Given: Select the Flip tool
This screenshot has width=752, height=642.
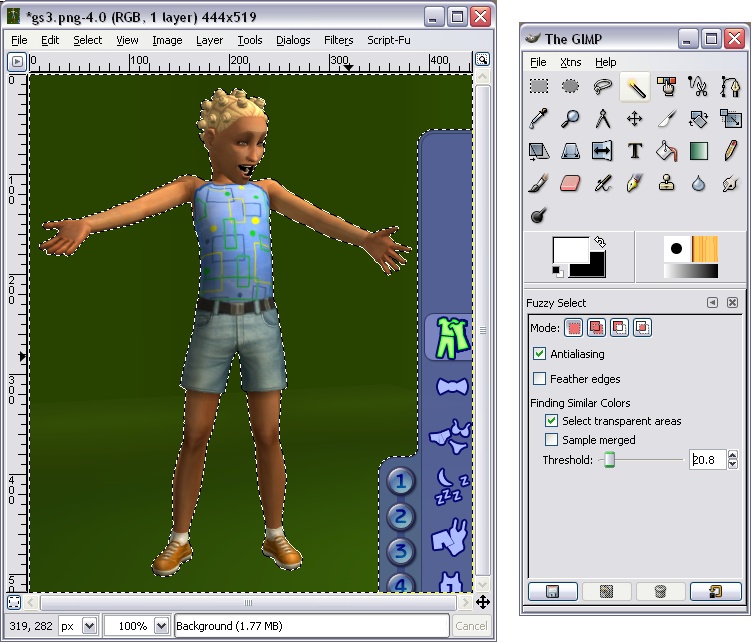Looking at the screenshot, I should 602,151.
